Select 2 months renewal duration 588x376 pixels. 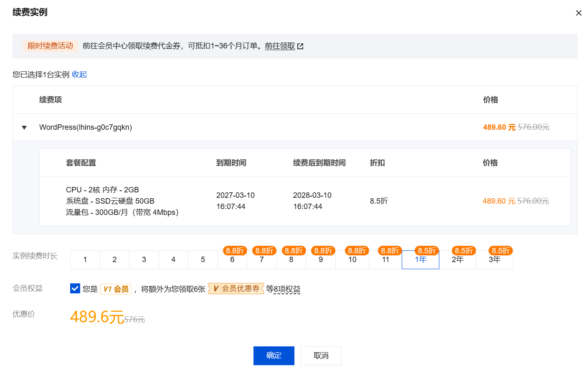coord(114,260)
